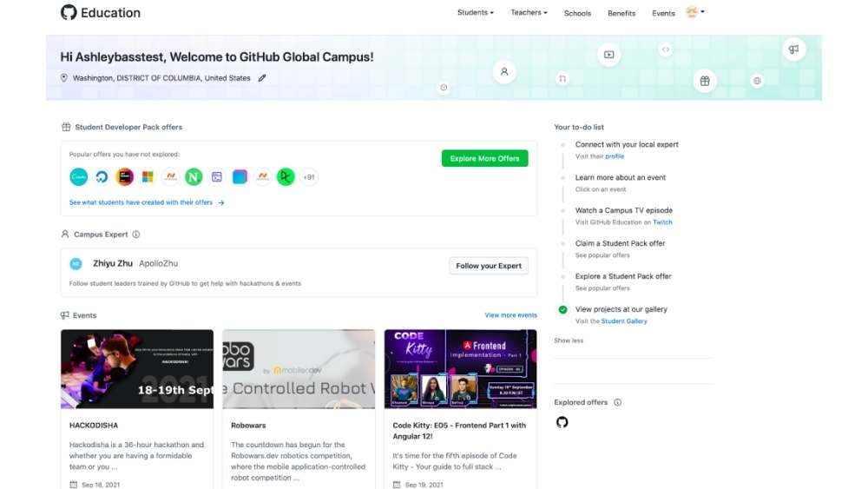Click 'Code Kitty: E05 - Frontend Part 1' title
Screen dimensions: 868x489
[459, 431]
